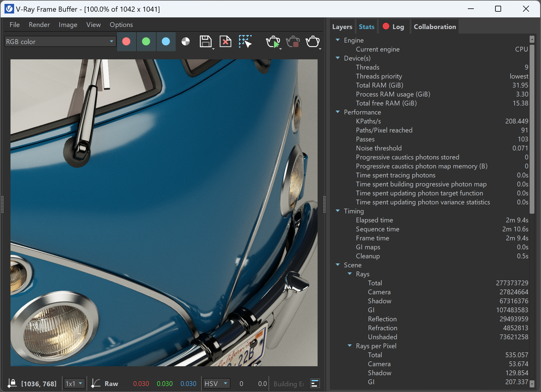Select the Threads priority row

(x=432, y=76)
